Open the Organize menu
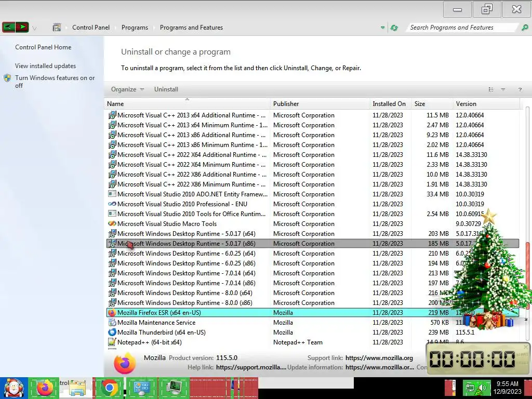The width and height of the screenshot is (532, 399). 128,89
